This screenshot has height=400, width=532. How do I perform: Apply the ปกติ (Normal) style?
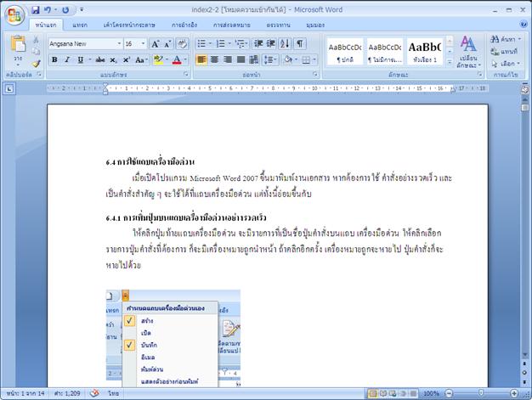coord(345,52)
